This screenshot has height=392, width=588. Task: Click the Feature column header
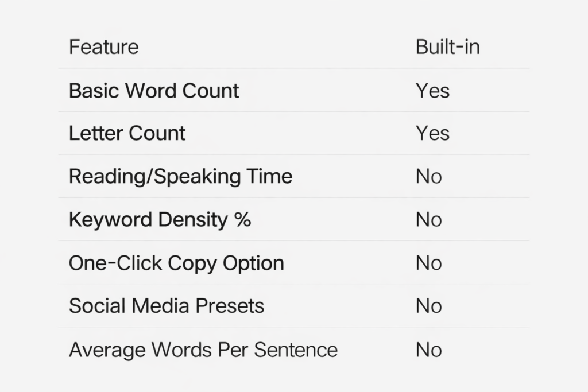coord(103,47)
